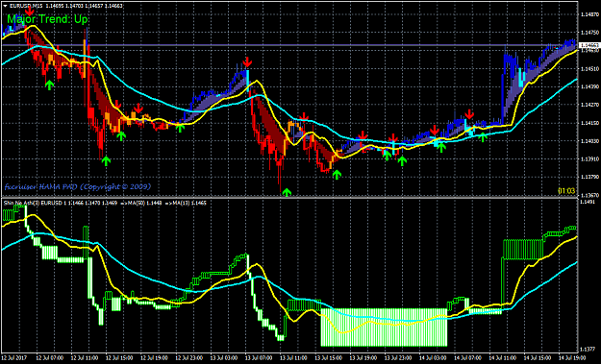Click the 1.14750 price scale label
The width and height of the screenshot is (601, 364).
(590, 33)
